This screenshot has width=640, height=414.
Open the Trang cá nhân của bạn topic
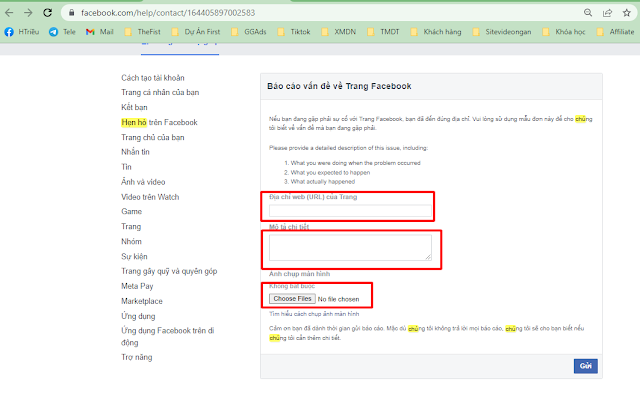pyautogui.click(x=160, y=92)
